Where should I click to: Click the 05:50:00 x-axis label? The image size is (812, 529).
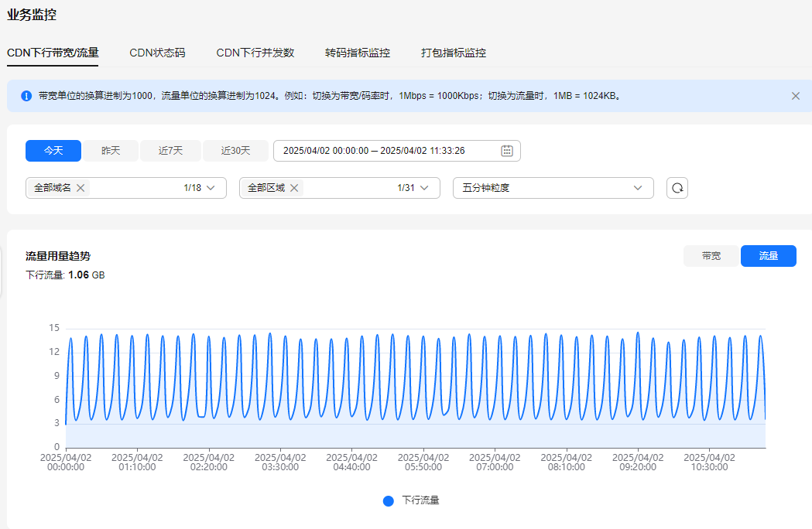click(x=423, y=462)
